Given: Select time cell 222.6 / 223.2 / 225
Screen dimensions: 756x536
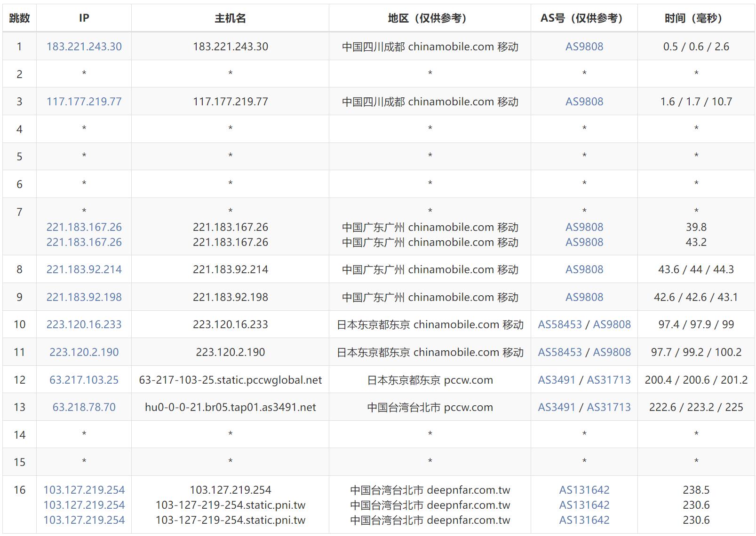Looking at the screenshot, I should [696, 407].
